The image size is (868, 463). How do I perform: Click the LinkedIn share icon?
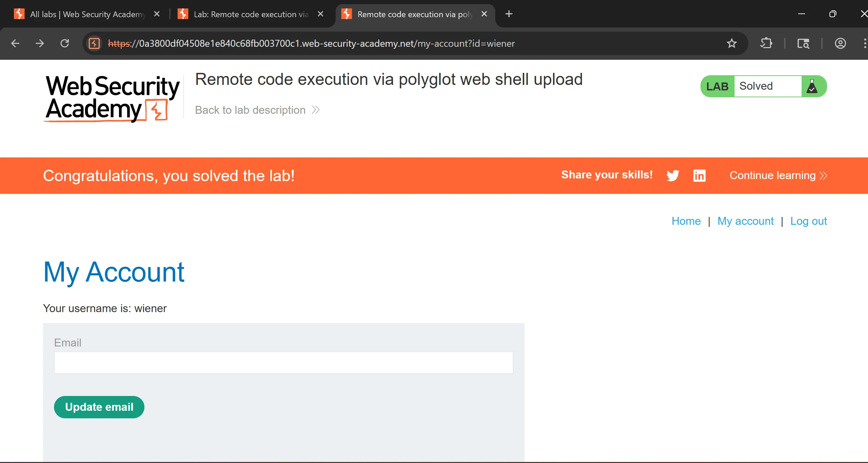coord(699,175)
